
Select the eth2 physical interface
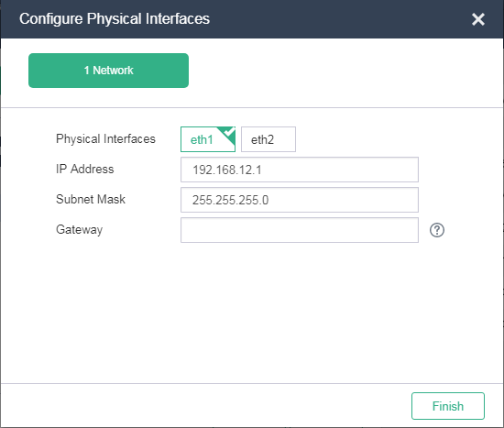pyautogui.click(x=268, y=139)
